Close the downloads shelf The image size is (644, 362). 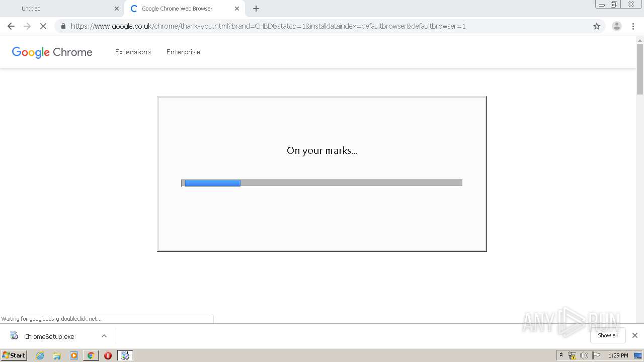click(x=634, y=335)
